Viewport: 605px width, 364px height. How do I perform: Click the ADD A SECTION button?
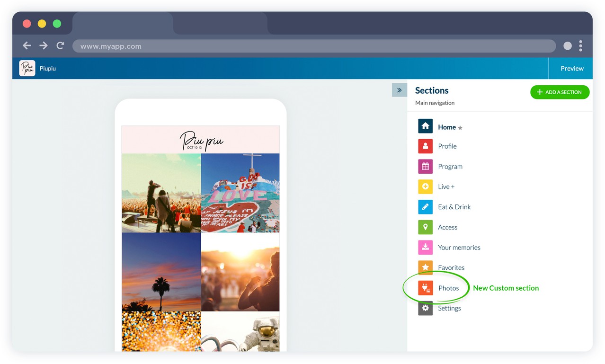pos(560,92)
